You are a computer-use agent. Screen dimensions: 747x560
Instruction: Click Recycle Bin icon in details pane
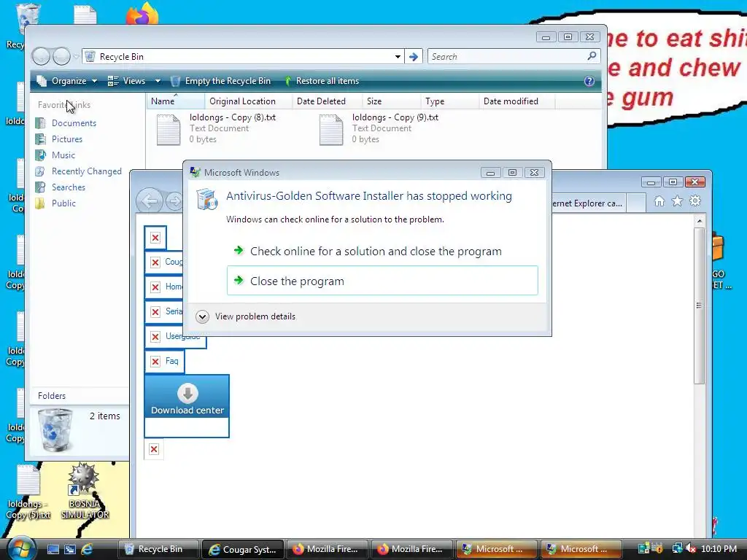tap(55, 430)
